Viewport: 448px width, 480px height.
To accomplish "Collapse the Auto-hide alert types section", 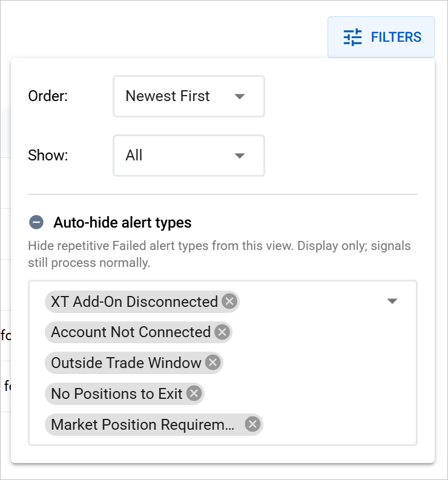I will [x=36, y=222].
